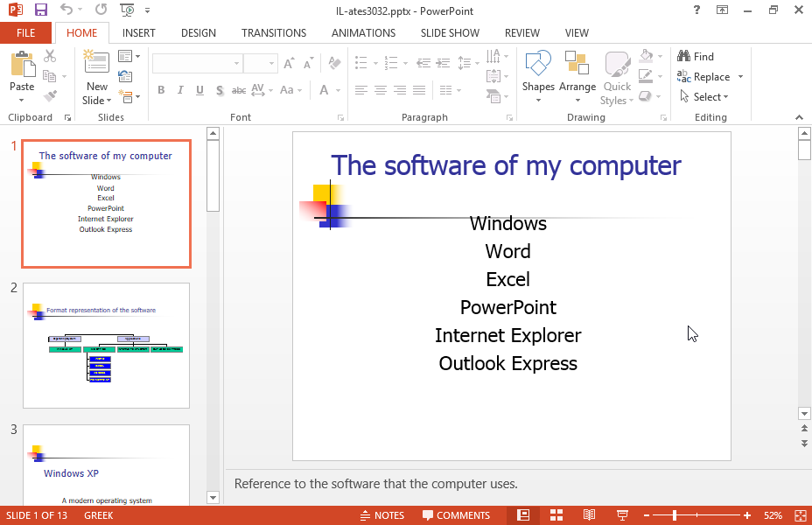
Task: Toggle Underline formatting
Action: pyautogui.click(x=199, y=90)
